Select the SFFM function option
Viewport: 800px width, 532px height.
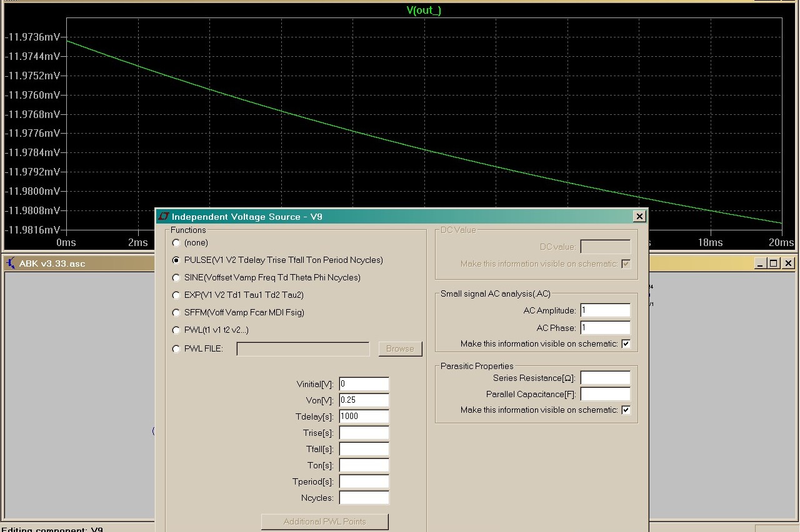(x=176, y=313)
